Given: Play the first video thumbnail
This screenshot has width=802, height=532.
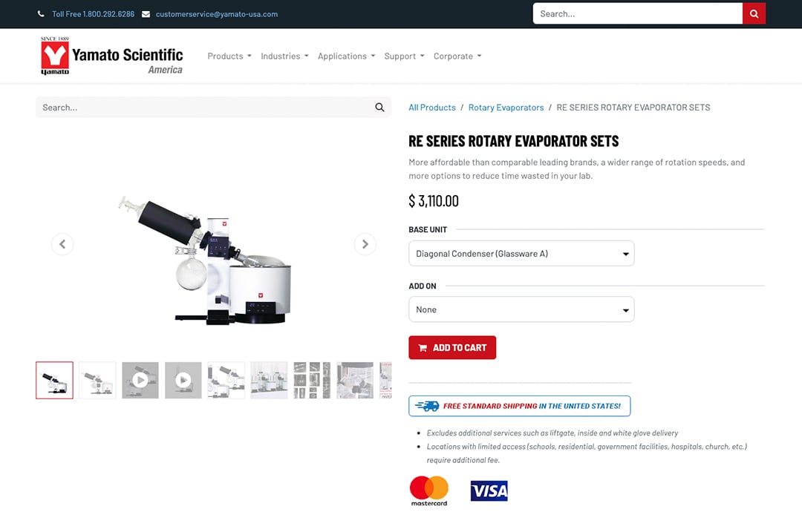Looking at the screenshot, I should [x=140, y=380].
